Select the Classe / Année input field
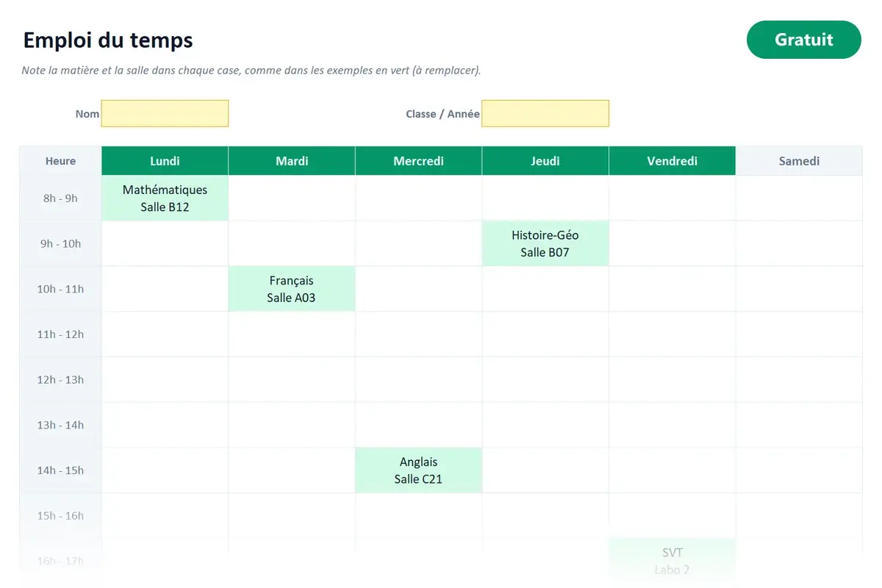Viewport: 882px width, 588px height. (x=545, y=113)
